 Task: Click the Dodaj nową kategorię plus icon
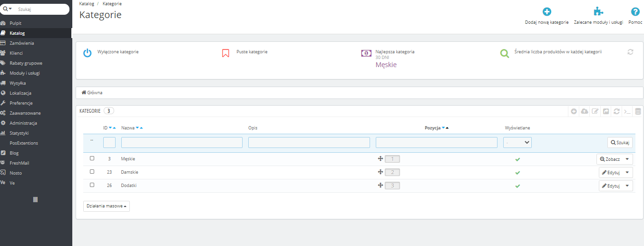[x=547, y=12]
